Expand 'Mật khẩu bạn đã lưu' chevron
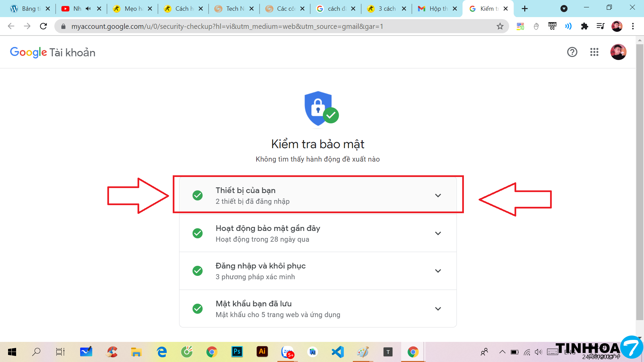This screenshot has height=362, width=644. click(x=438, y=309)
